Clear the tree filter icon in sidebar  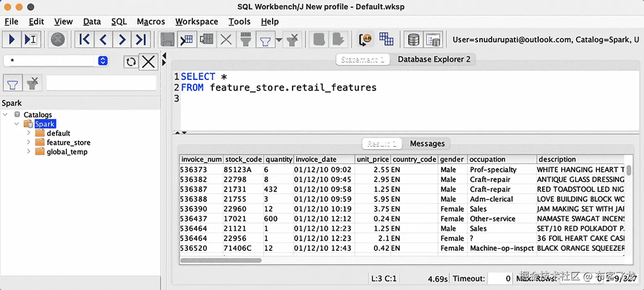coord(33,84)
